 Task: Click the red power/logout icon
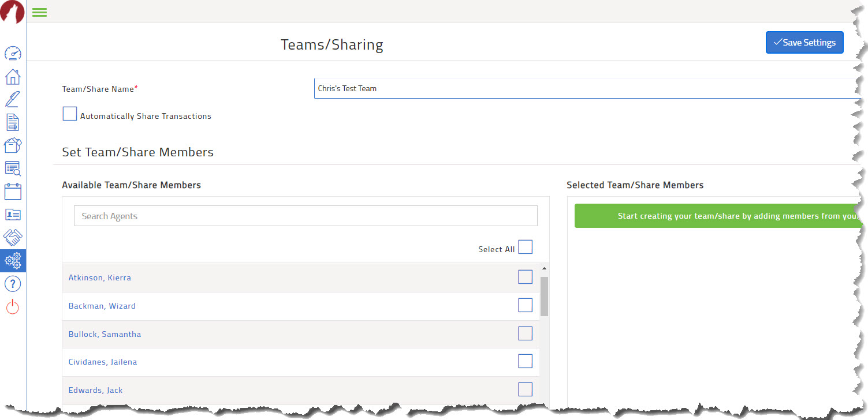(13, 306)
